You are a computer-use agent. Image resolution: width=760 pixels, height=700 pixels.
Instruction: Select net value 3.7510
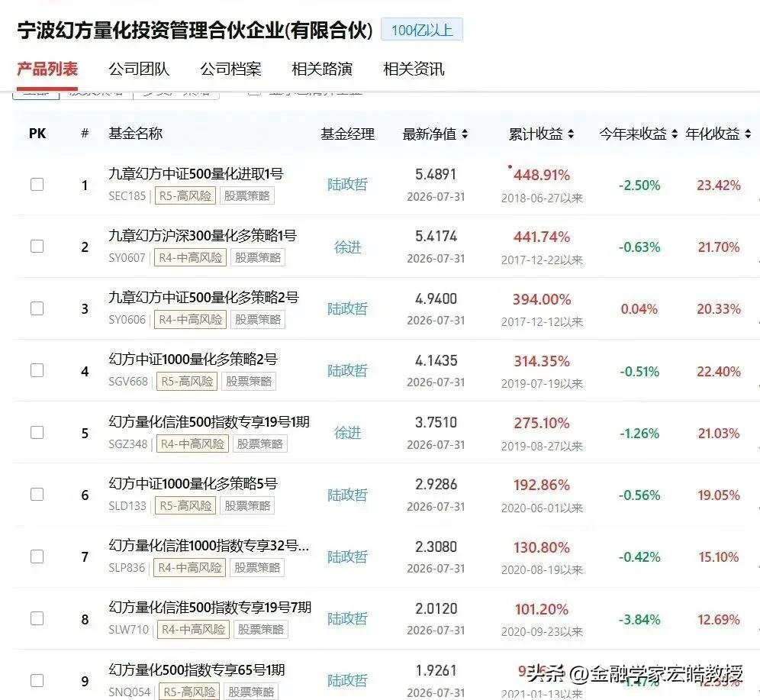[436, 423]
